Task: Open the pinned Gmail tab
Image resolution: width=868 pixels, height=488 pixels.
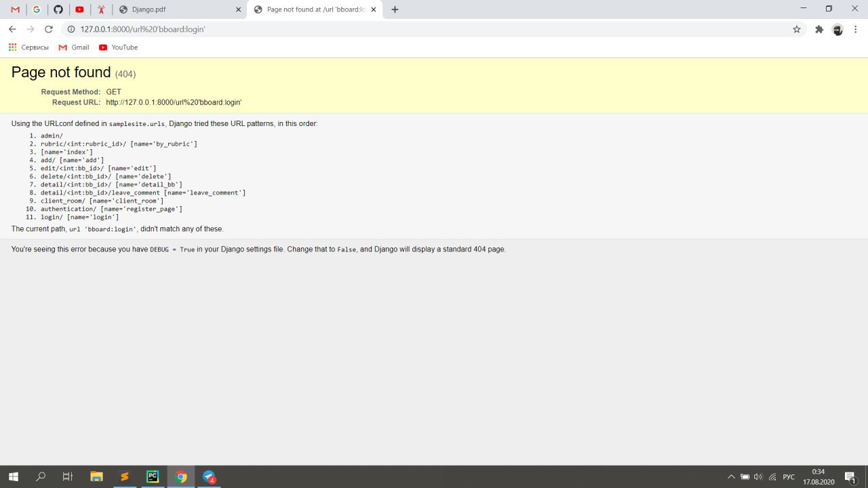Action: point(15,9)
